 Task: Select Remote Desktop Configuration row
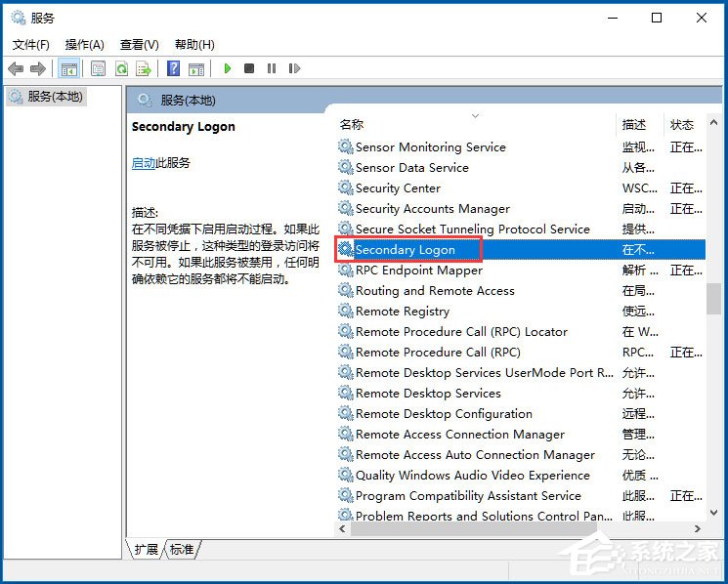pos(520,413)
